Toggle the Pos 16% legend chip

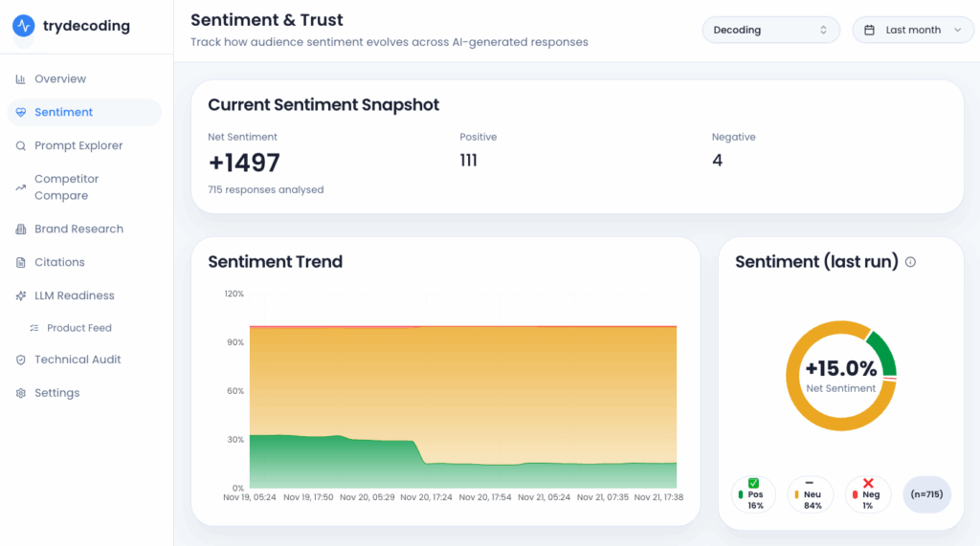753,494
